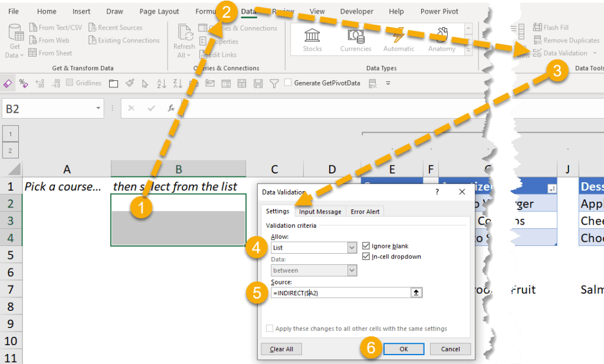Toggle the In-cell dropdown checkbox
The width and height of the screenshot is (604, 364).
(366, 257)
